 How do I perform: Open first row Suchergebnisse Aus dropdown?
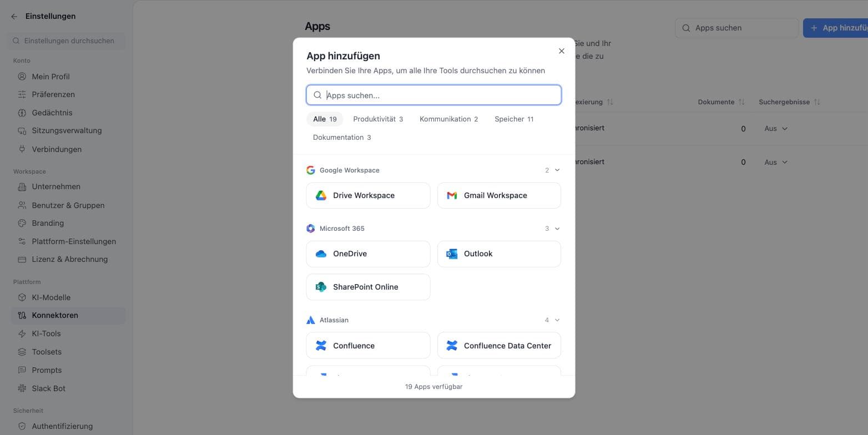coord(776,129)
